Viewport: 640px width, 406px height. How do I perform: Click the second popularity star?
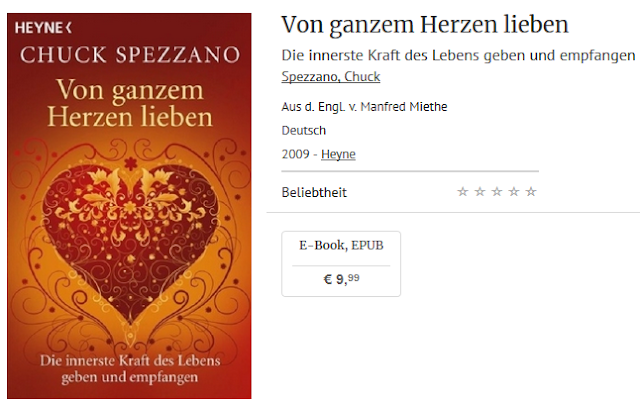point(480,191)
